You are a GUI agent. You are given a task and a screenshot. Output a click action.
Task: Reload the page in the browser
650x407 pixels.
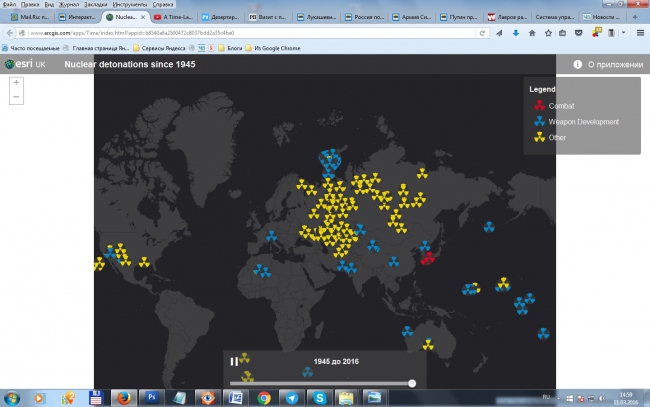point(481,32)
